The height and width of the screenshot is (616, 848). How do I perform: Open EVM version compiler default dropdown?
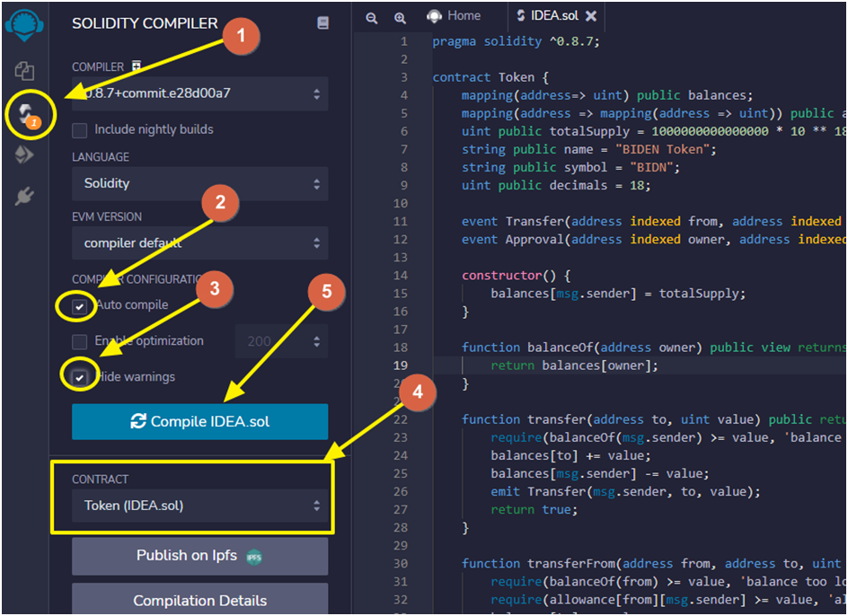point(199,243)
